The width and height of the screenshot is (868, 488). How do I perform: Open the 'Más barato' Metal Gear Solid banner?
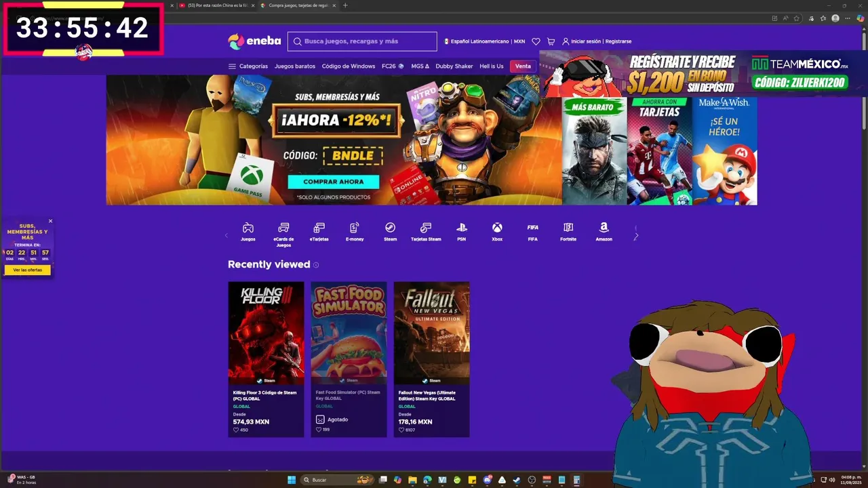594,151
